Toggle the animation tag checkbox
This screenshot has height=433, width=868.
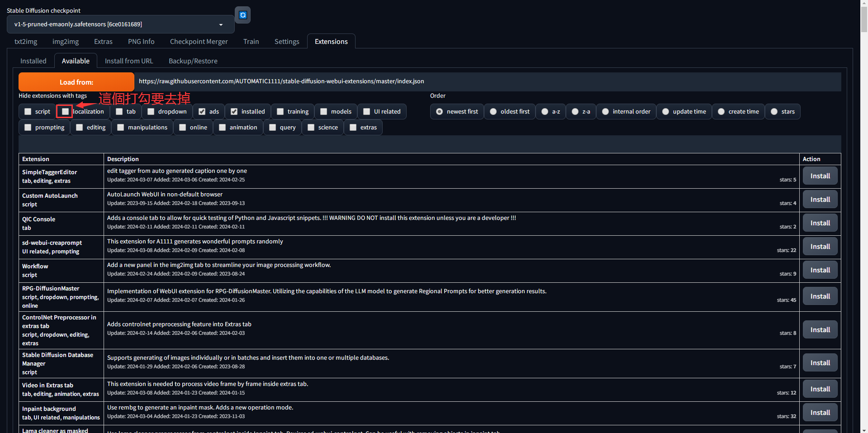pos(223,127)
